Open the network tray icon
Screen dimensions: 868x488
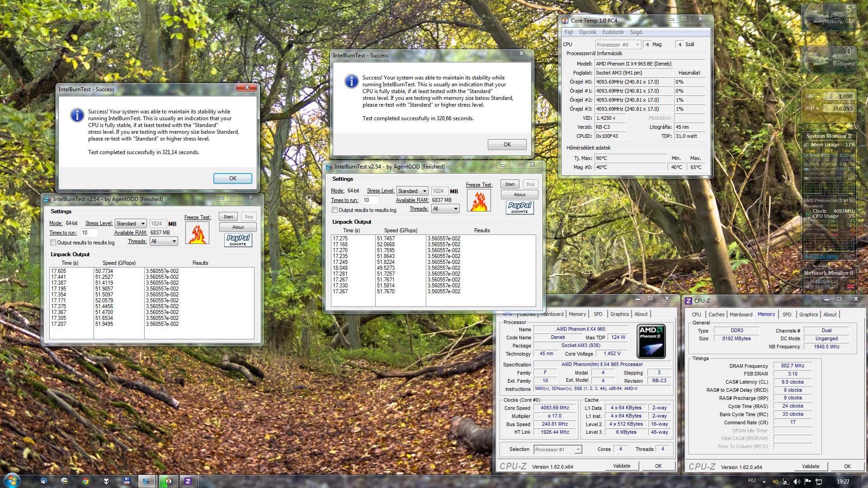point(819,482)
